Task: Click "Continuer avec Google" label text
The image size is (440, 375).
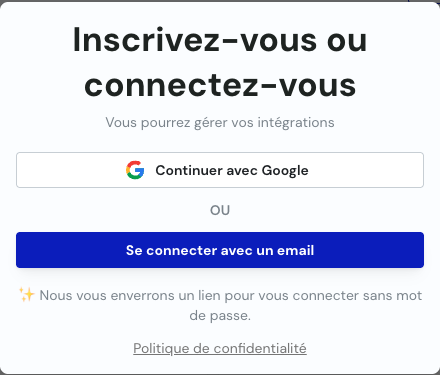Action: click(232, 171)
